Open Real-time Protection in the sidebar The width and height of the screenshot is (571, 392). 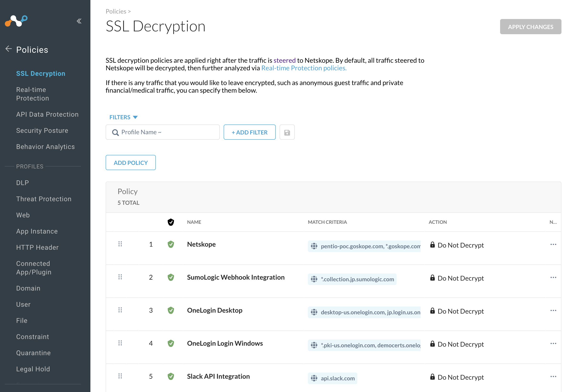pyautogui.click(x=32, y=94)
